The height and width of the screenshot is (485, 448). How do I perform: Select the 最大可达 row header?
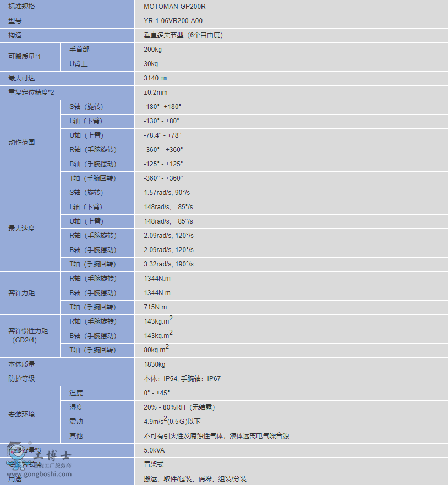click(x=21, y=78)
